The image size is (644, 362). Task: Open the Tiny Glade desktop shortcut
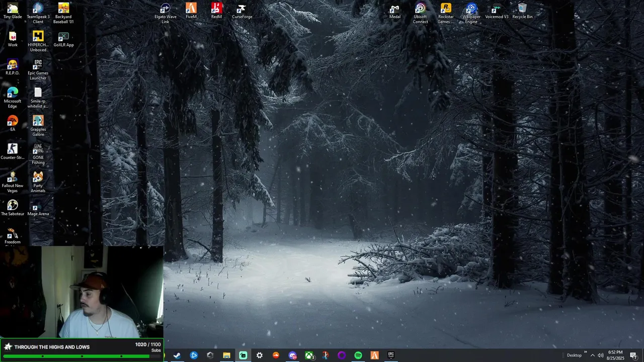(13, 11)
